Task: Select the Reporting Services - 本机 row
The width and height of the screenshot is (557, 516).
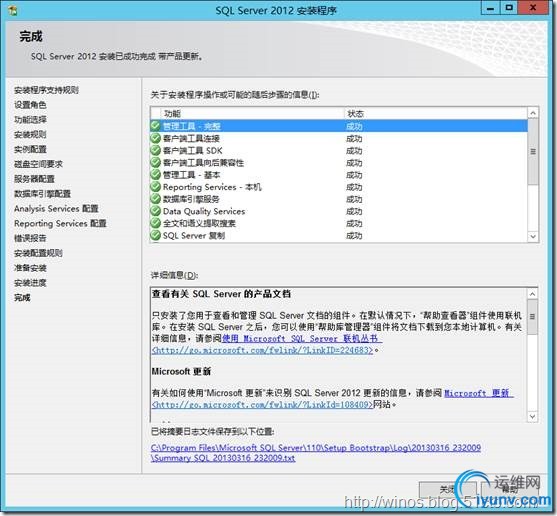Action: click(x=339, y=187)
